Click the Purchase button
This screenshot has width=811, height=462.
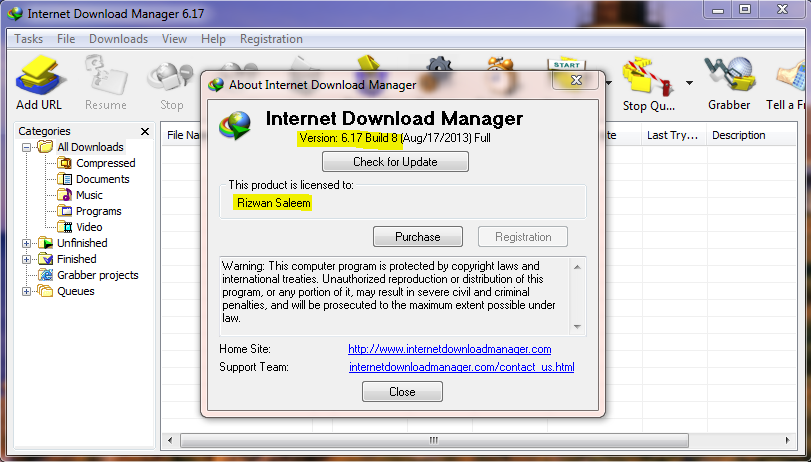(x=418, y=237)
